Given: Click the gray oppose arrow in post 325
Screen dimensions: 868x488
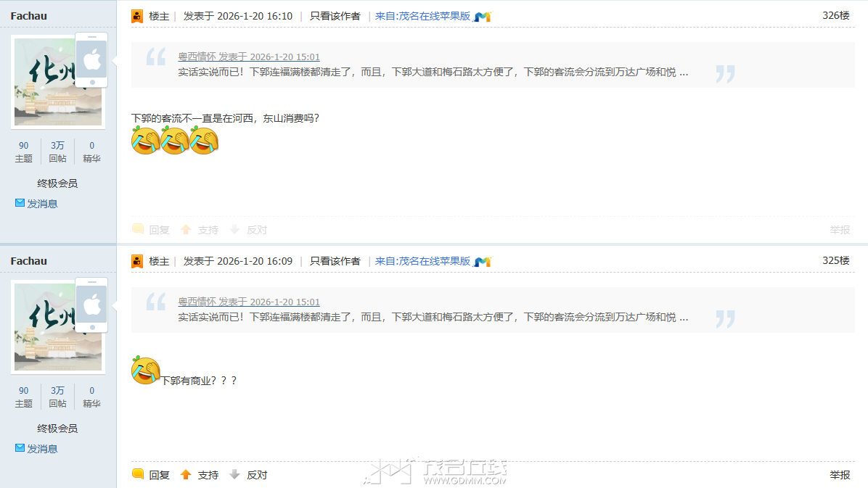Looking at the screenshot, I should point(234,474).
